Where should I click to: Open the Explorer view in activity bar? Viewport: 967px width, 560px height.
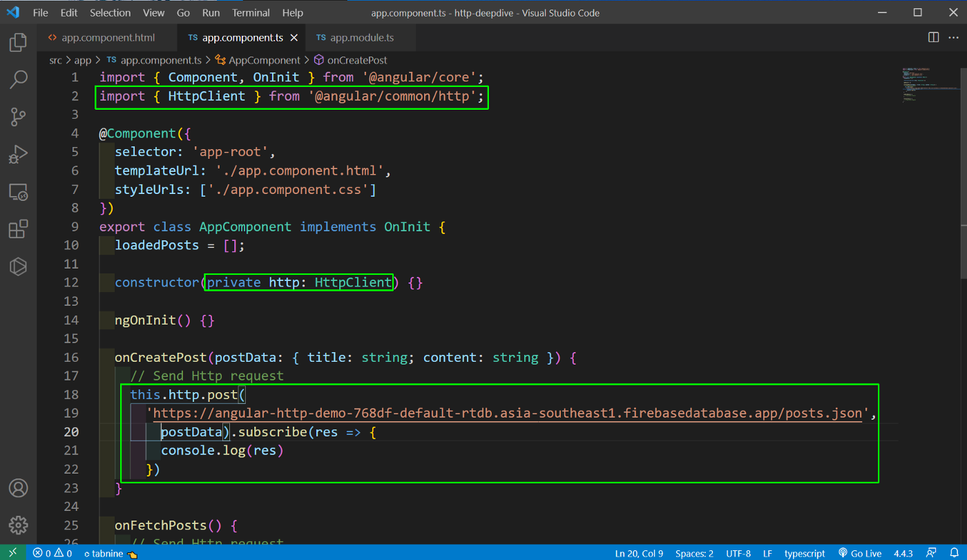point(18,43)
